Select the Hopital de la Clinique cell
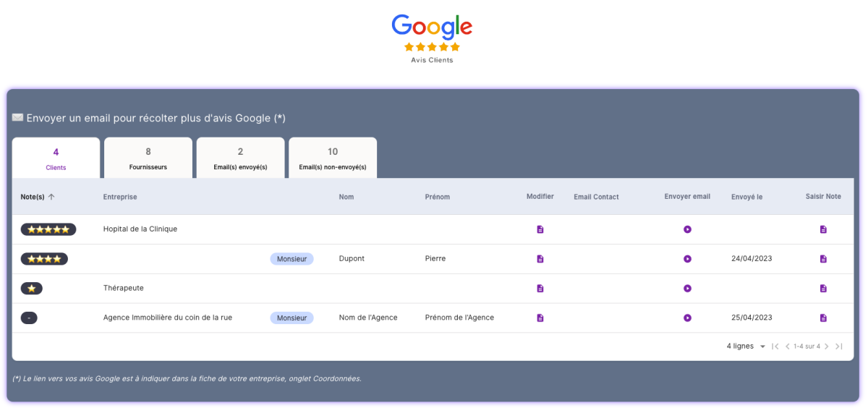This screenshot has width=868, height=408. tap(140, 229)
